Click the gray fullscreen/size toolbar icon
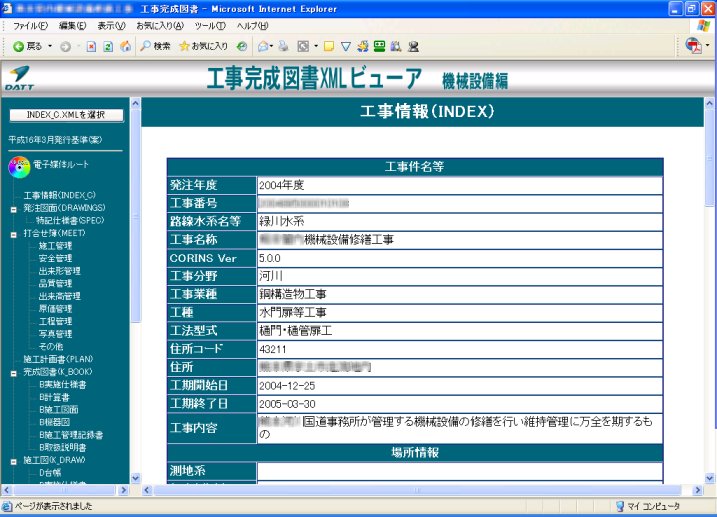 [303, 46]
